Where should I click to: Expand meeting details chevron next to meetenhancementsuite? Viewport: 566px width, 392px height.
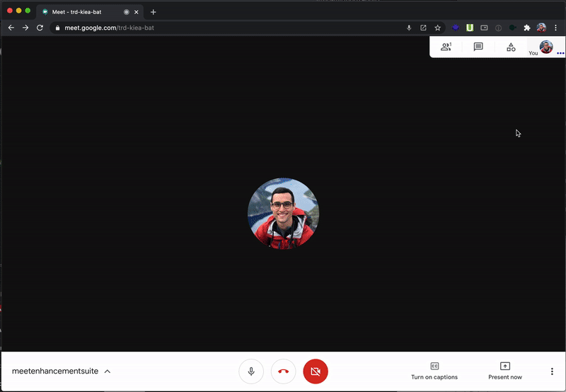click(108, 371)
